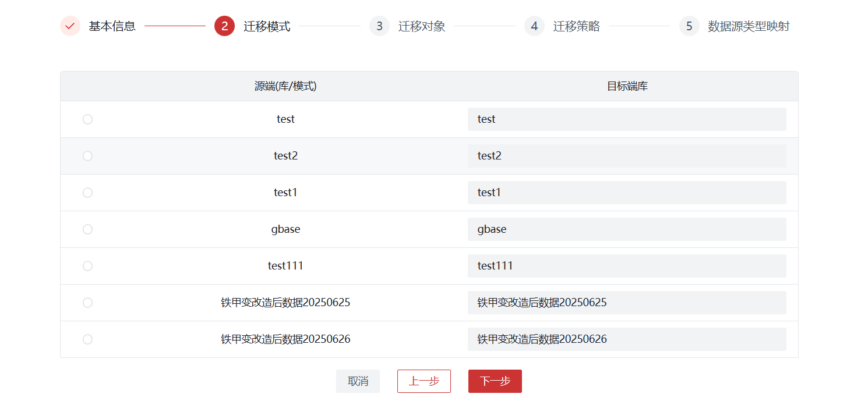This screenshot has height=415, width=868.
Task: Click the completed checkmark step icon
Action: pyautogui.click(x=70, y=26)
